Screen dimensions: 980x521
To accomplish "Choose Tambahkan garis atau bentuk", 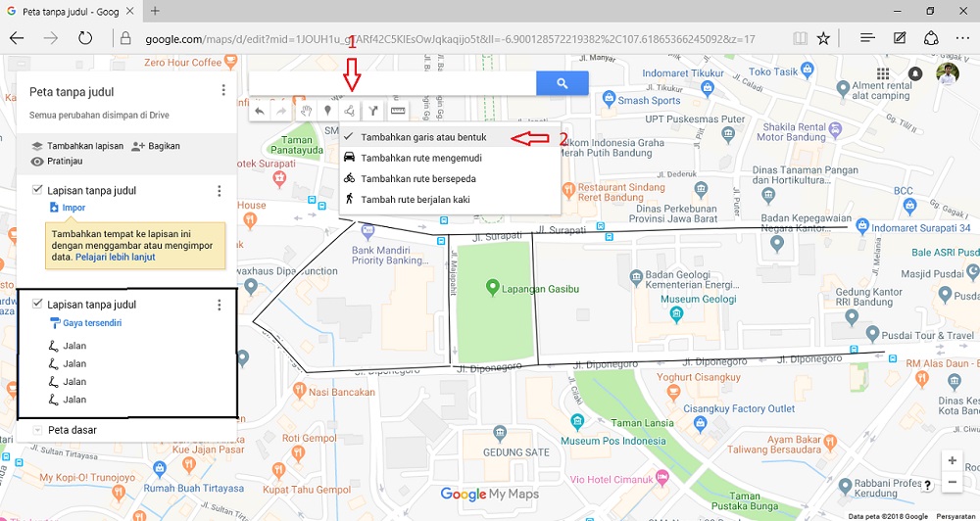I will 450,137.
